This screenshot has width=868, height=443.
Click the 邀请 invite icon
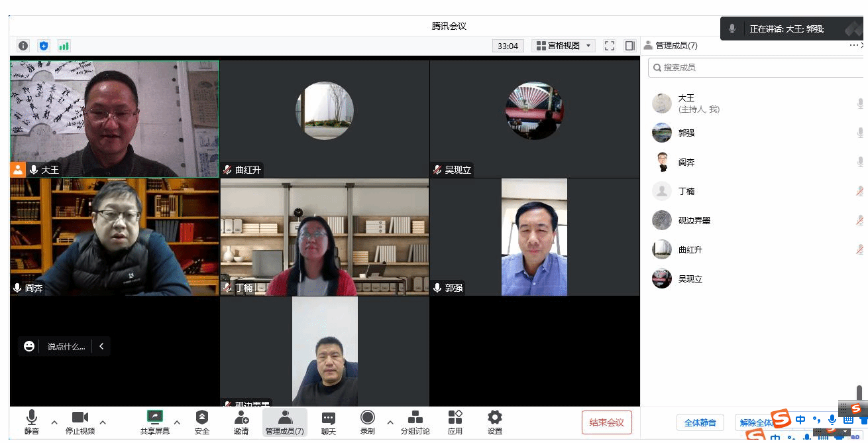tap(241, 421)
